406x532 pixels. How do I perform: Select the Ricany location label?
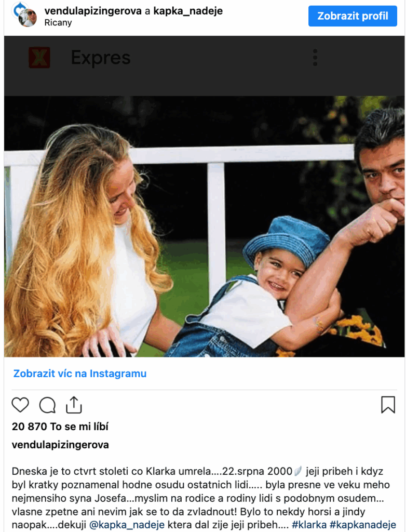click(58, 23)
